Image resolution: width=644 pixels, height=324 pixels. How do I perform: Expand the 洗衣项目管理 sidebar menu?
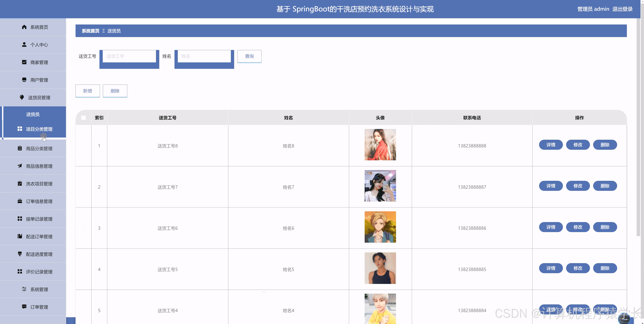point(39,184)
